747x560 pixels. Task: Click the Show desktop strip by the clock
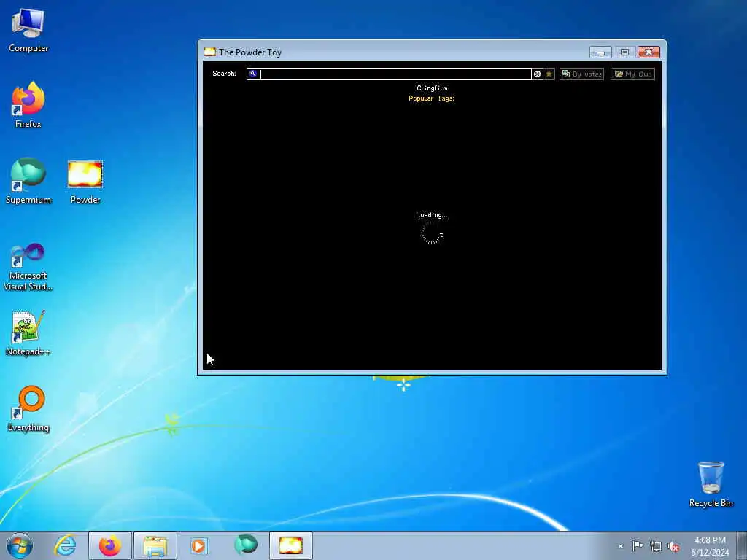[x=742, y=545]
